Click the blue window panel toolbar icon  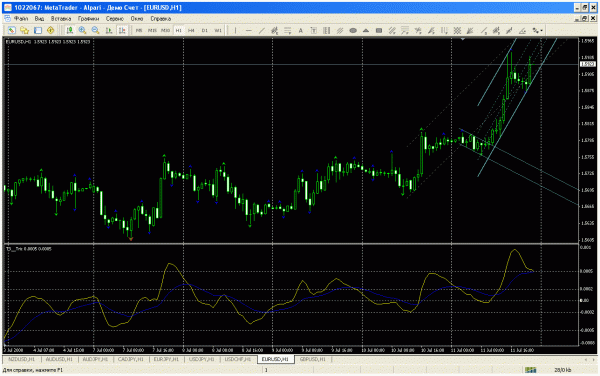click(x=38, y=30)
